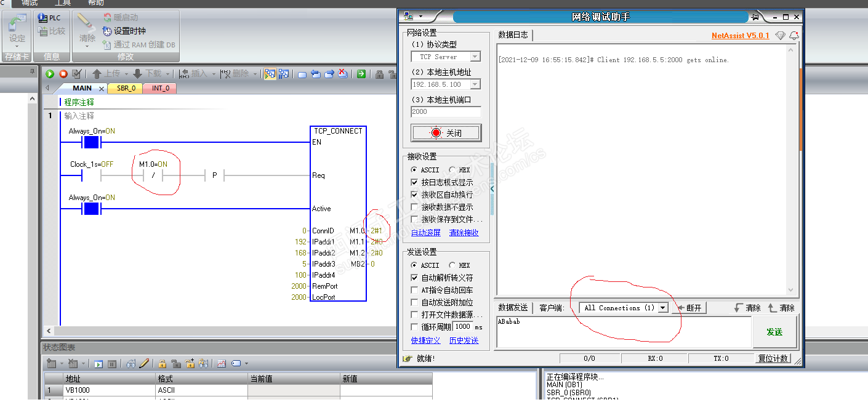The image size is (868, 402).
Task: Click the compile checkmark icon
Action: 76,74
